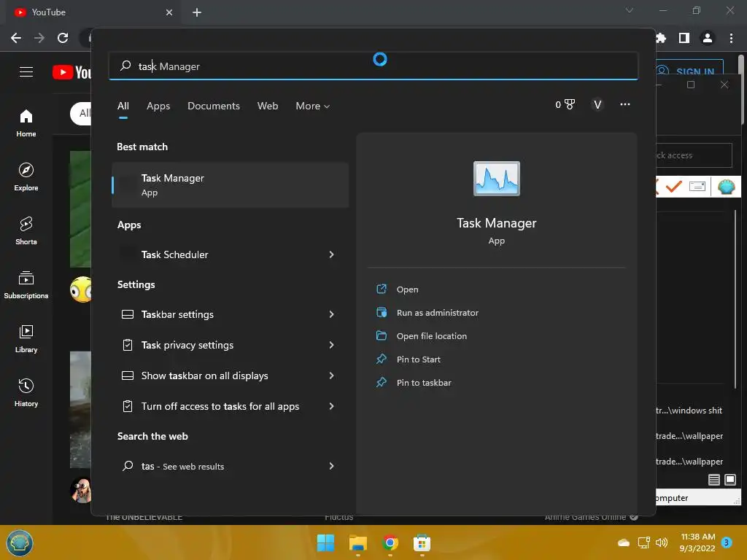Expand Turn off access to tasks chevron
Viewport: 747px width, 560px height.
coord(332,406)
